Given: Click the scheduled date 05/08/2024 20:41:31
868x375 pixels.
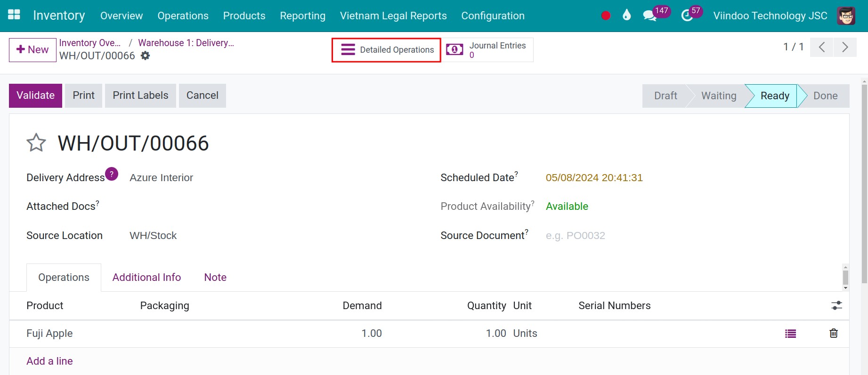Looking at the screenshot, I should [x=594, y=178].
